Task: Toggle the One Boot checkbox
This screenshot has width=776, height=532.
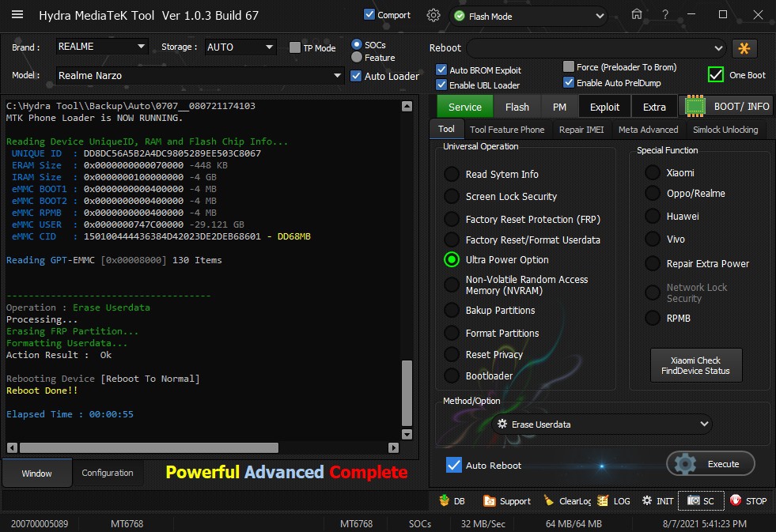Action: point(715,74)
